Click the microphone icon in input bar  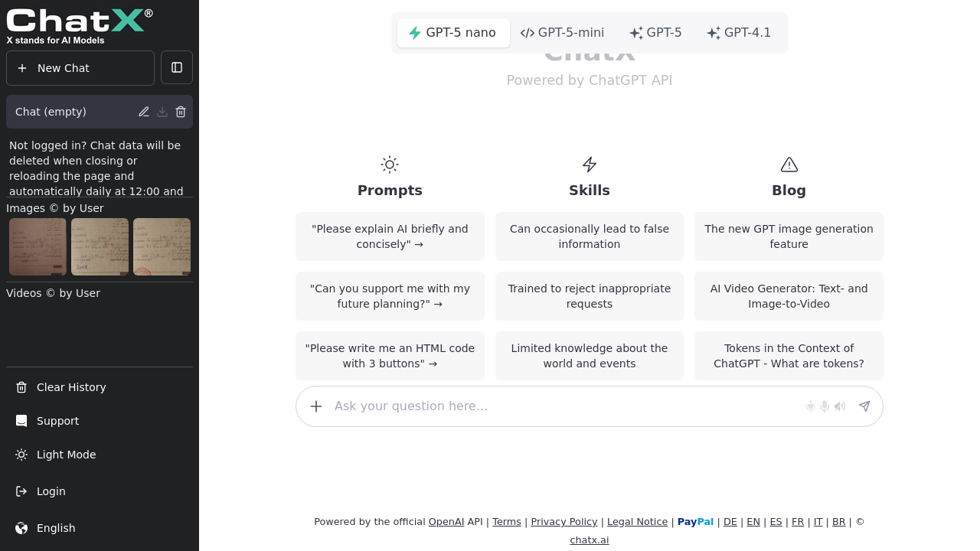coord(825,406)
